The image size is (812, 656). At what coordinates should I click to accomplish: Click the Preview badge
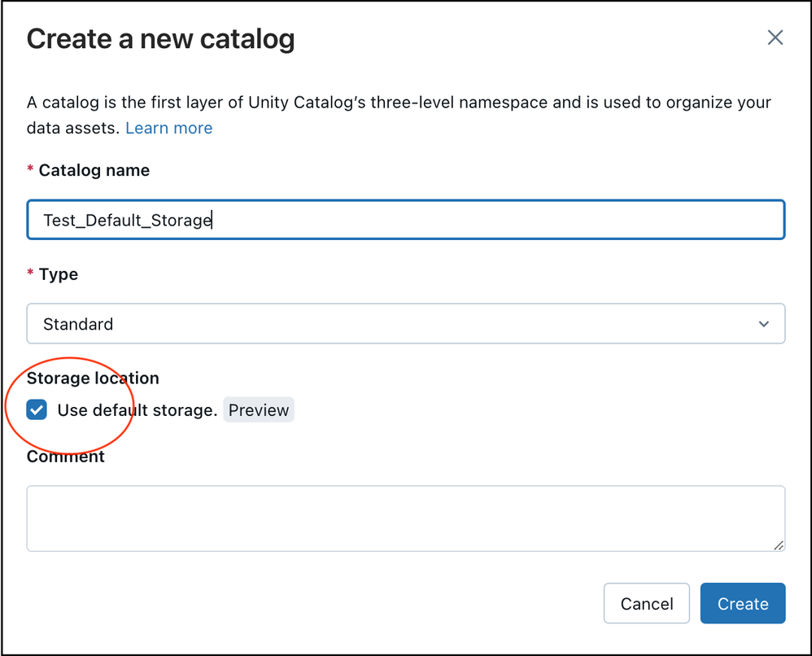(259, 410)
